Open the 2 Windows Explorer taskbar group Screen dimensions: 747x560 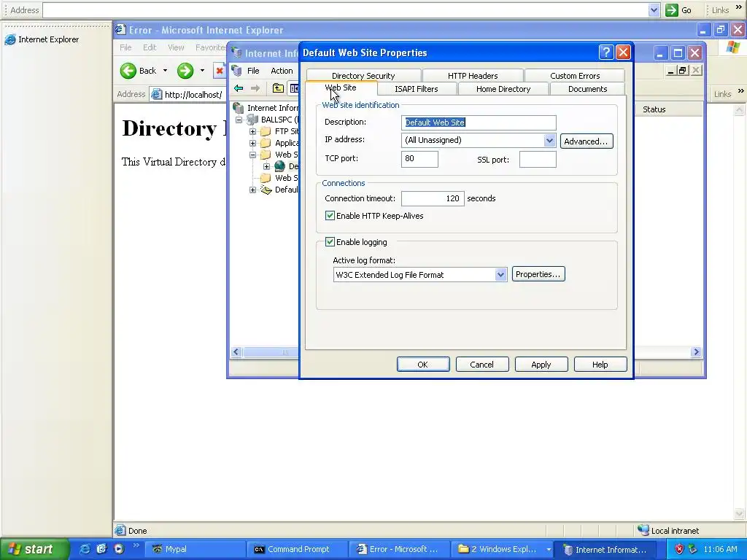click(x=501, y=549)
